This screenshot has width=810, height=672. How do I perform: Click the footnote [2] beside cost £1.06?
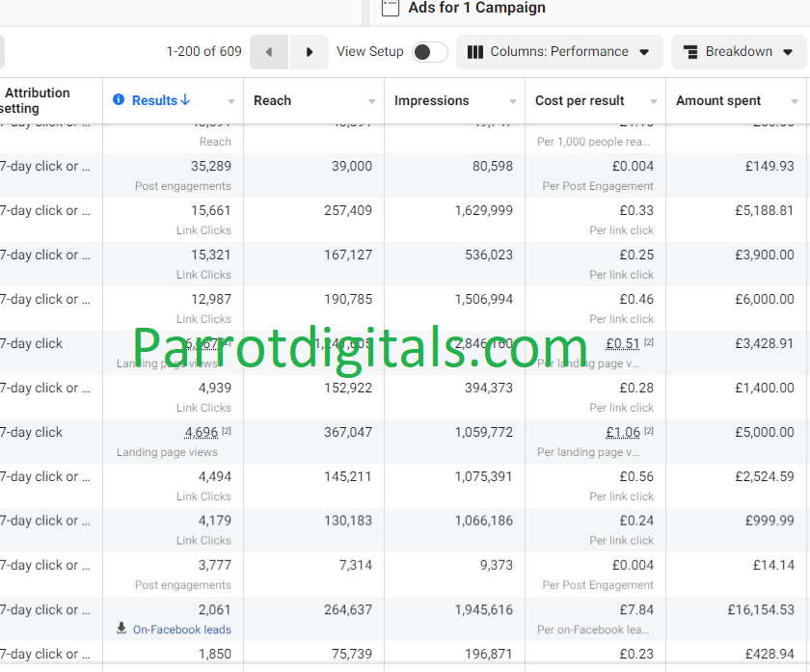click(x=649, y=431)
